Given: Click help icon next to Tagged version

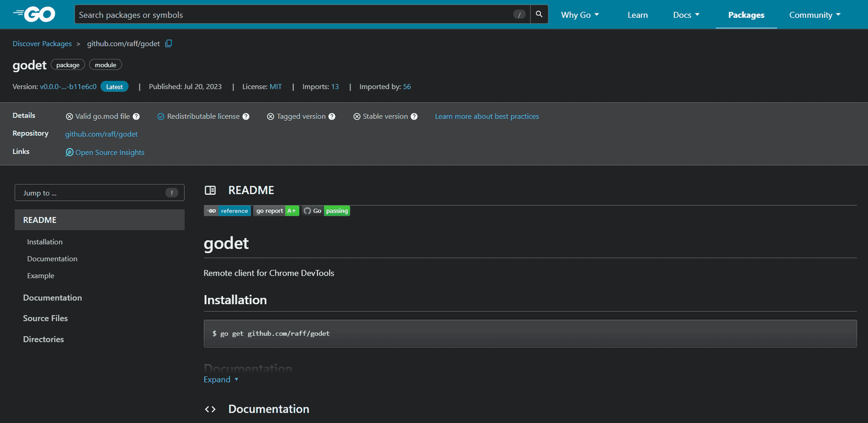Looking at the screenshot, I should pos(332,117).
